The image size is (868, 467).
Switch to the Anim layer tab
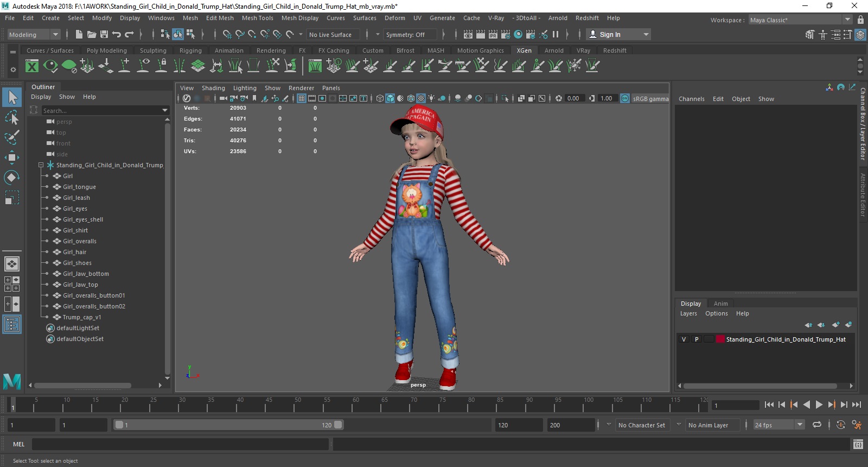(721, 304)
